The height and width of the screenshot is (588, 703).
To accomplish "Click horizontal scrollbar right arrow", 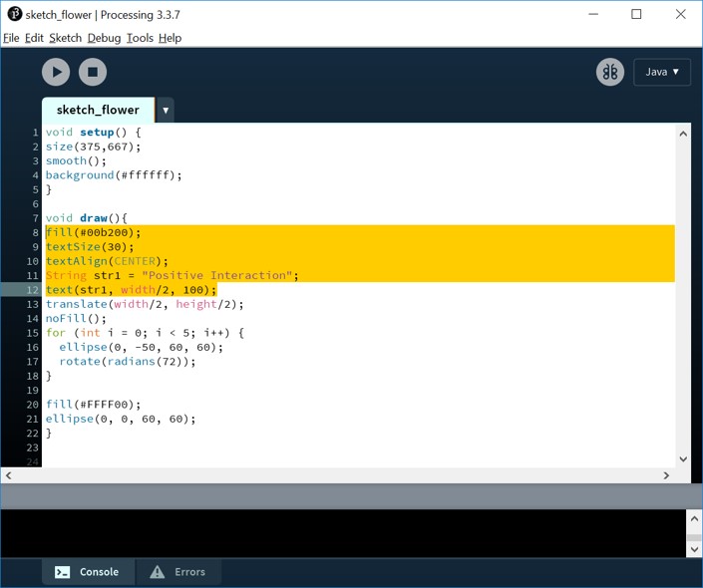I will [666, 475].
